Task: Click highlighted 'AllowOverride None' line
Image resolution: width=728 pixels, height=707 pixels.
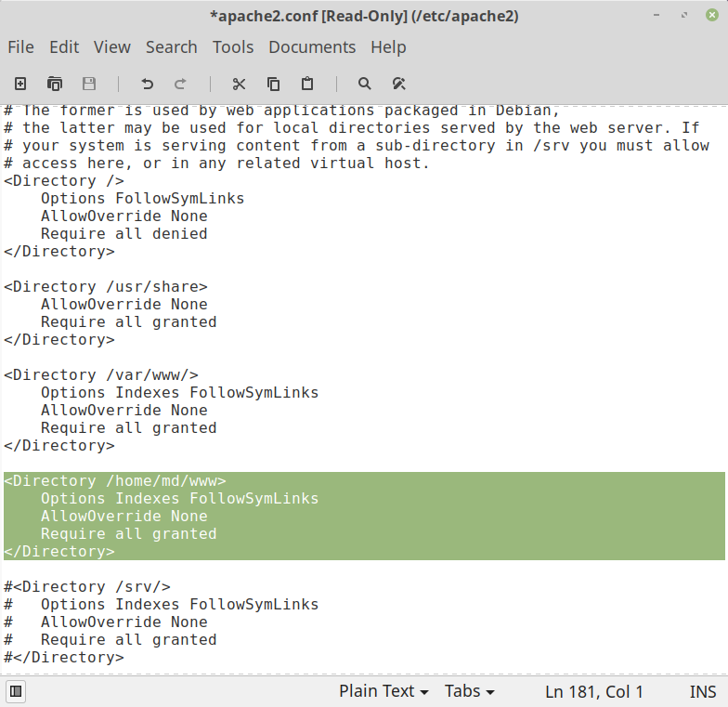Action: (124, 517)
